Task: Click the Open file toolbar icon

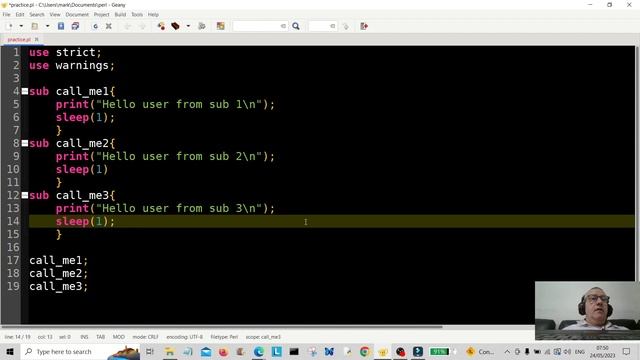Action: pyautogui.click(x=35, y=26)
